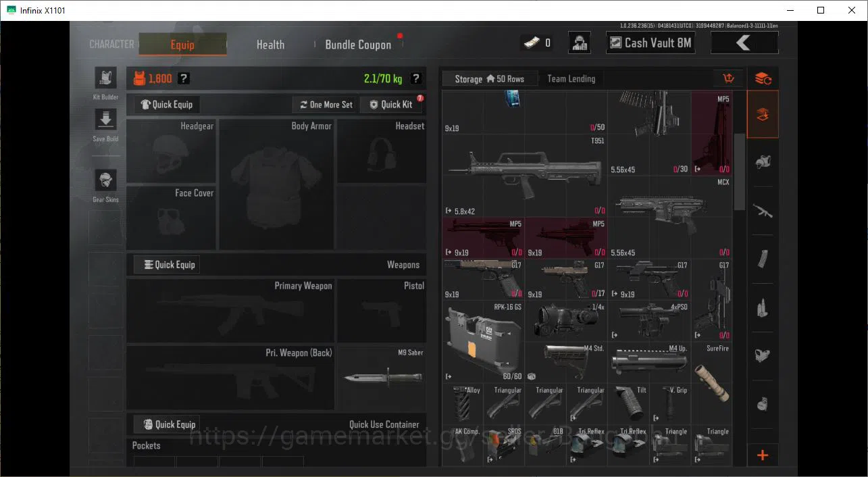Select the 618 sight
The height and width of the screenshot is (477, 868).
(546, 445)
